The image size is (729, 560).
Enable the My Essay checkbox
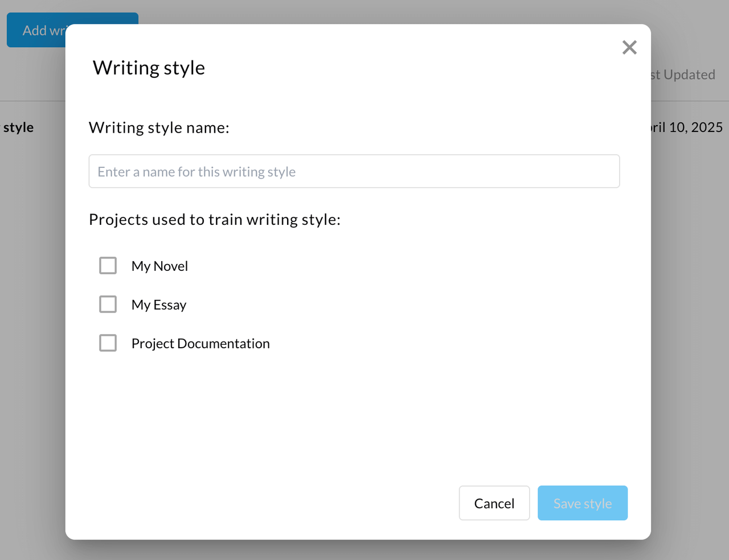tap(108, 304)
